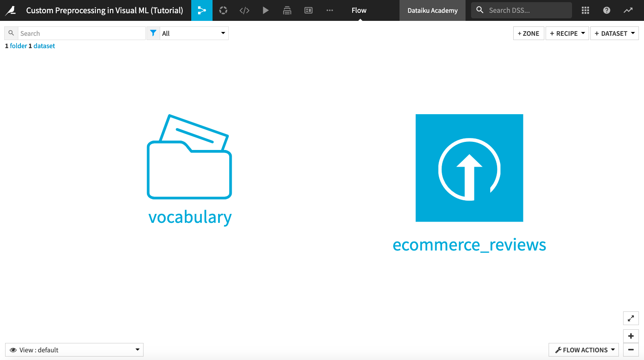The image size is (644, 360).
Task: Open the + RECIPE dropdown
Action: (x=567, y=33)
